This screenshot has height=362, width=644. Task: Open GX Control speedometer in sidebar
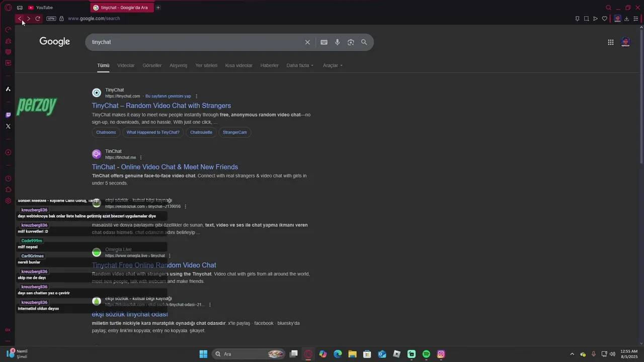[8, 30]
